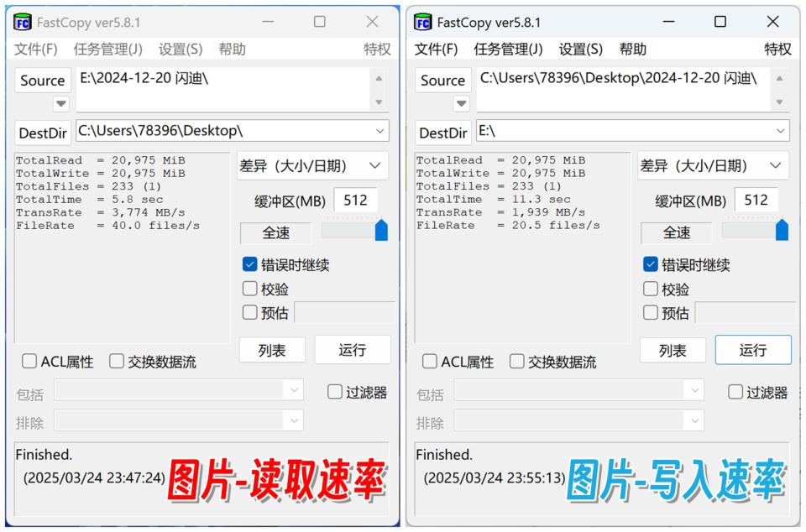
Task: Click 运行 button in right window
Action: coord(753,350)
